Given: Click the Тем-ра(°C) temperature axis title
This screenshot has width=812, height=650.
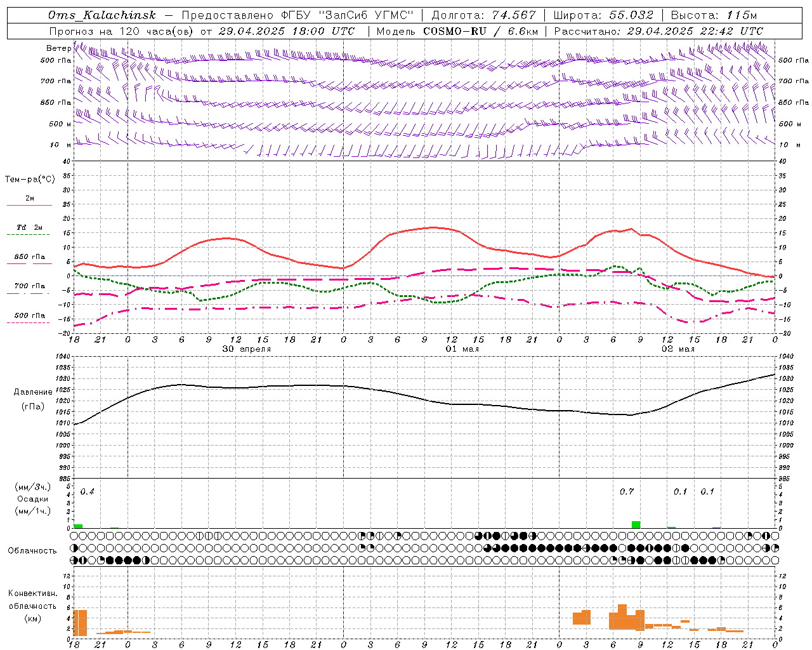Looking at the screenshot, I should [x=30, y=180].
